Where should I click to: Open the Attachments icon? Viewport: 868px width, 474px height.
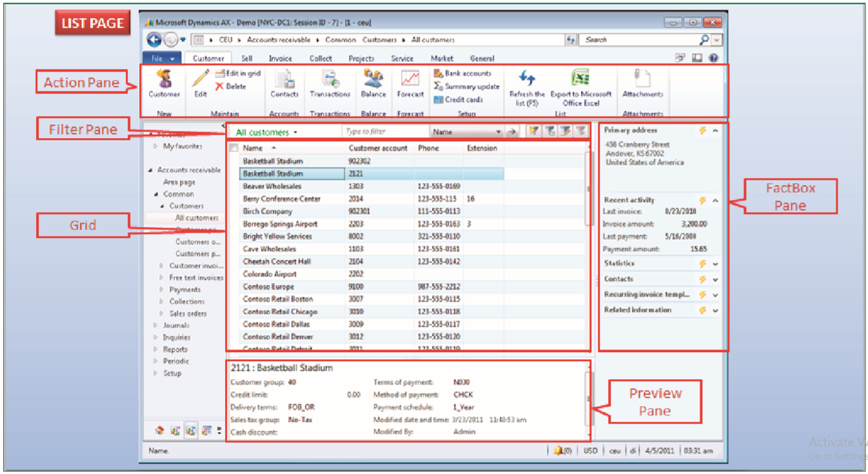(x=642, y=79)
